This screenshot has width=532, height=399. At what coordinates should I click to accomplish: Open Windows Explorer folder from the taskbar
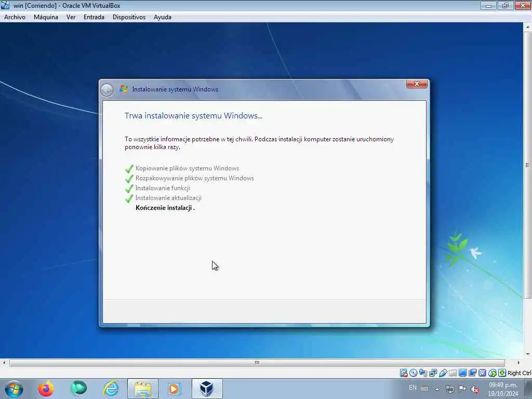coord(143,389)
